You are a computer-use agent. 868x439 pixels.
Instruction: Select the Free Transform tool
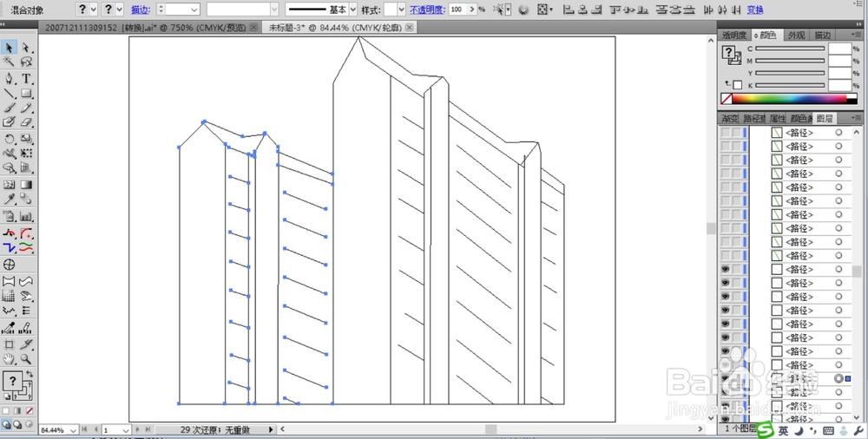[x=26, y=154]
